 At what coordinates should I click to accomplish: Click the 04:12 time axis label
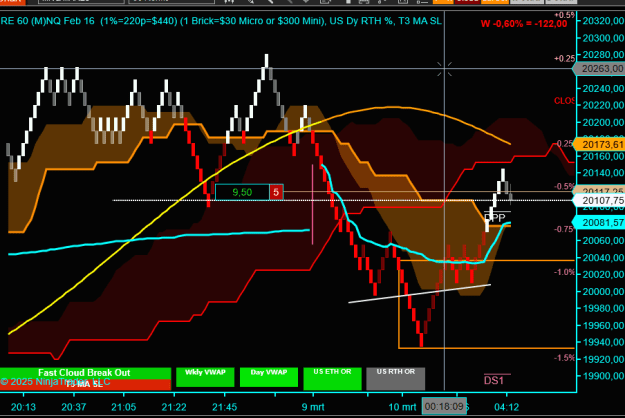tap(507, 407)
